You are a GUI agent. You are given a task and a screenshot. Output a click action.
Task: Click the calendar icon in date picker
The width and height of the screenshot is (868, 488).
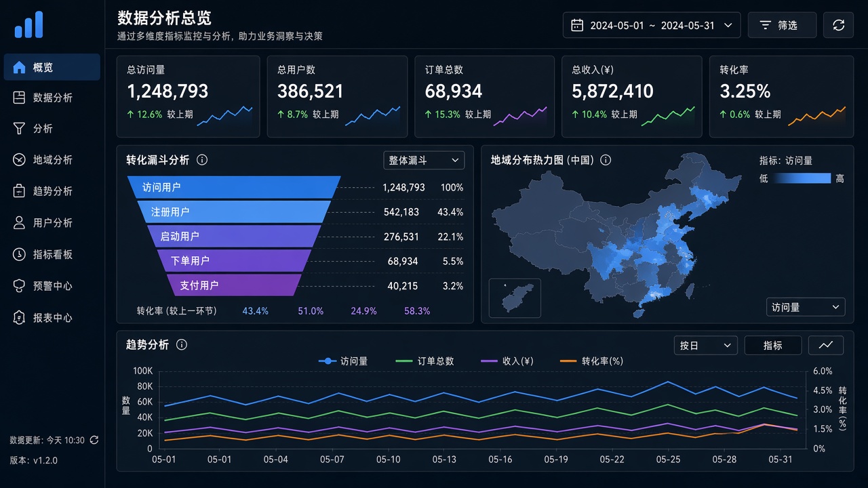click(577, 25)
